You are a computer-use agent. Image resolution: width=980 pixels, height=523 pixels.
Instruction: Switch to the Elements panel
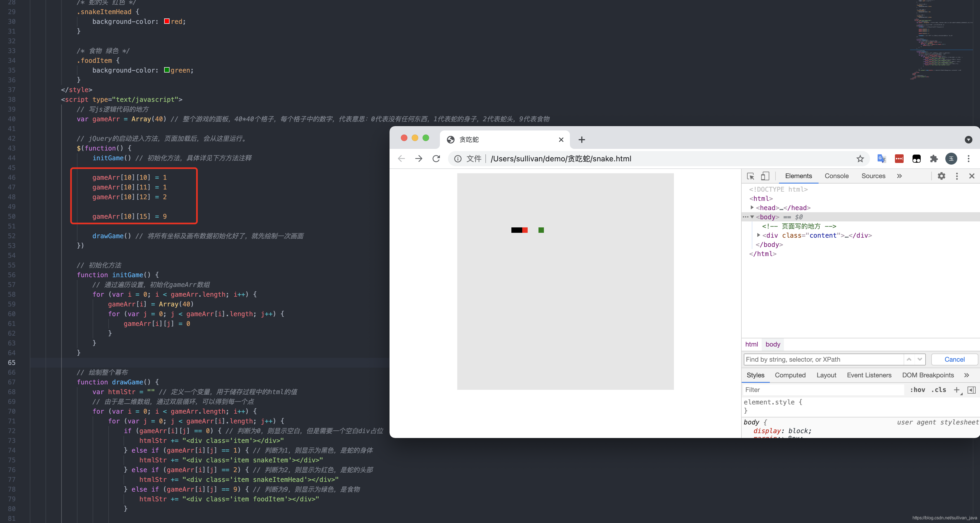click(799, 176)
